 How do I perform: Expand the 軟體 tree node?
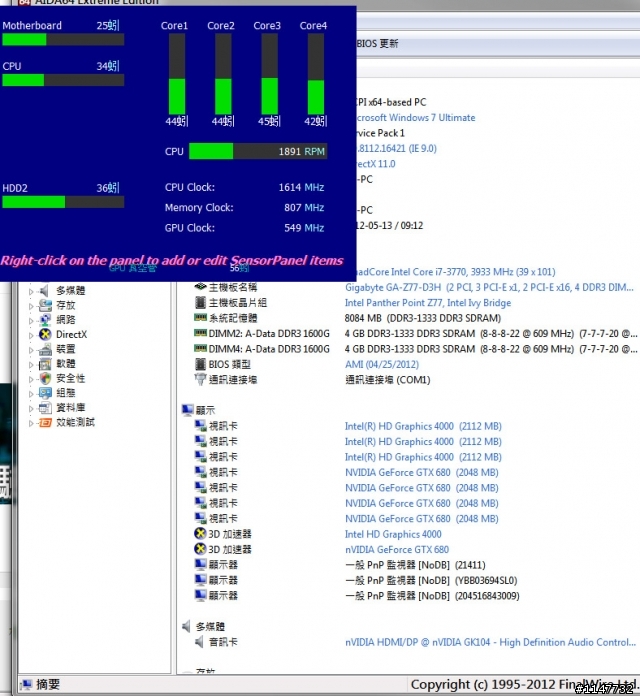tap(31, 365)
